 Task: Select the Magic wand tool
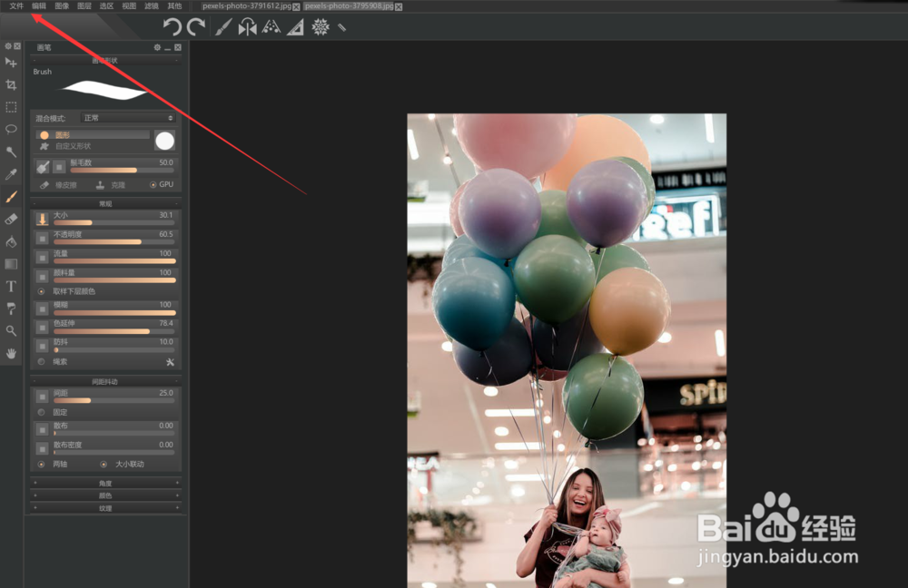[x=11, y=152]
